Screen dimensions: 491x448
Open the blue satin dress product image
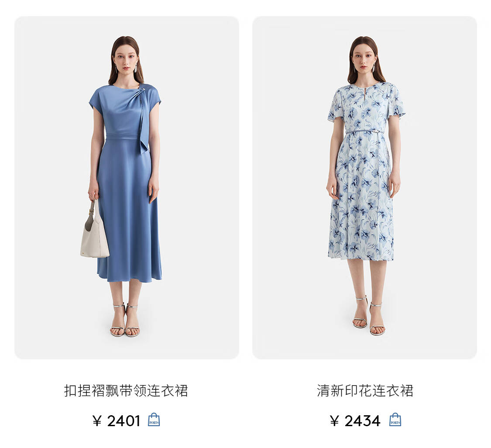click(x=127, y=188)
